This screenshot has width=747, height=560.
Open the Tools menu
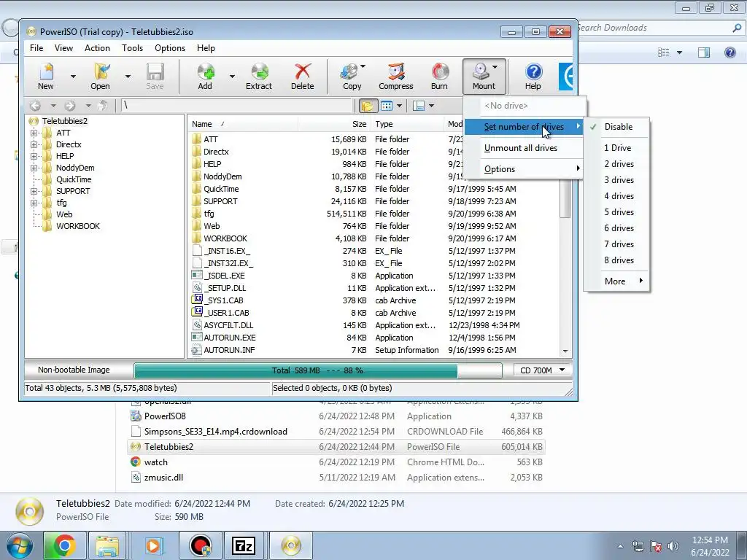pos(132,48)
